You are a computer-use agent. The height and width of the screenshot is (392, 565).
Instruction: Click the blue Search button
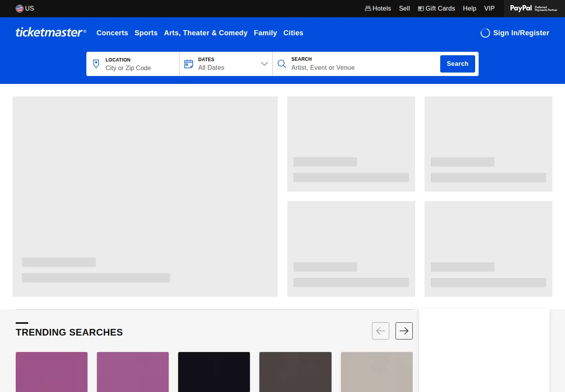(457, 64)
